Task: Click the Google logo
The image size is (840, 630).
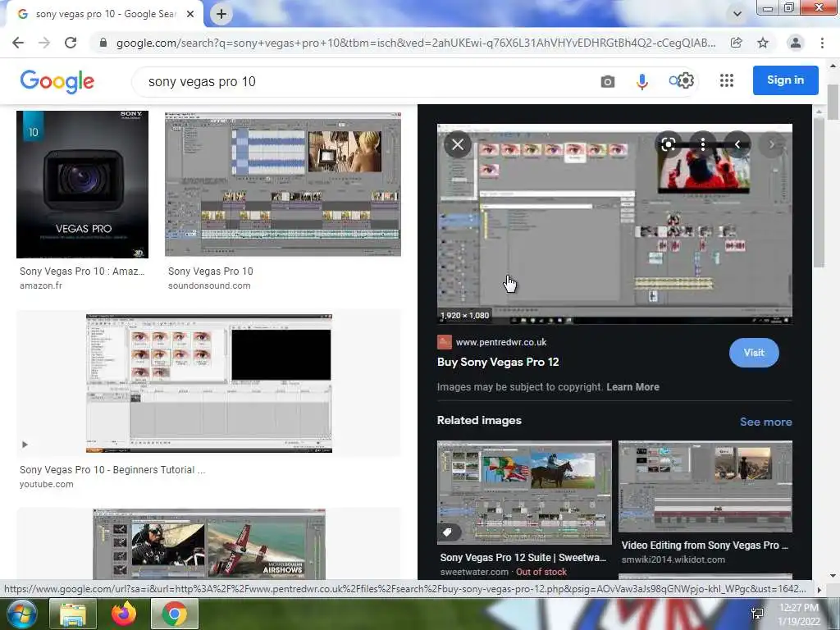Action: 57,81
